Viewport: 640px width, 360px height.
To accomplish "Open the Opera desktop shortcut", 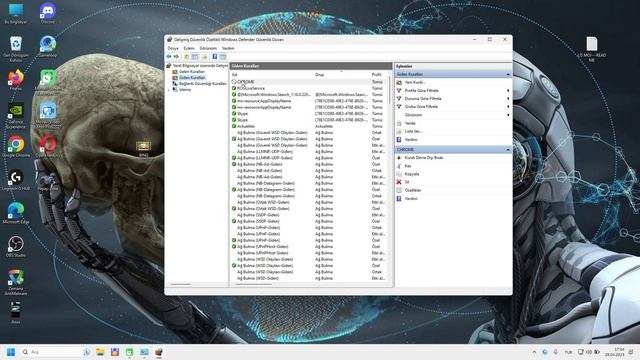I will (48, 147).
